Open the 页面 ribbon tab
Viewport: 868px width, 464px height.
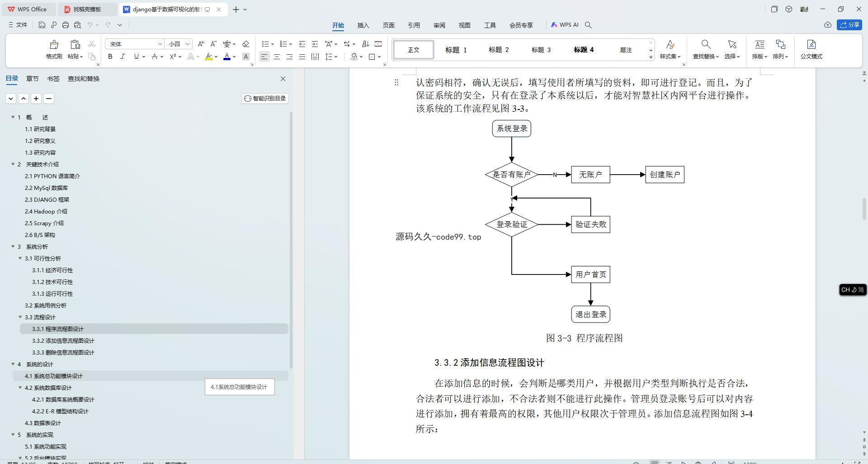pyautogui.click(x=388, y=25)
